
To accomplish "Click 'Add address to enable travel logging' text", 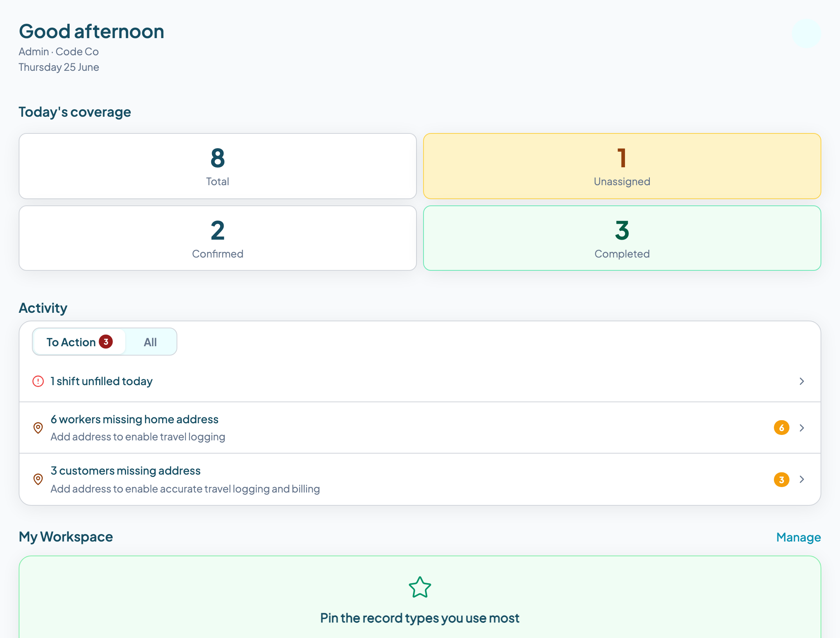I will point(138,437).
